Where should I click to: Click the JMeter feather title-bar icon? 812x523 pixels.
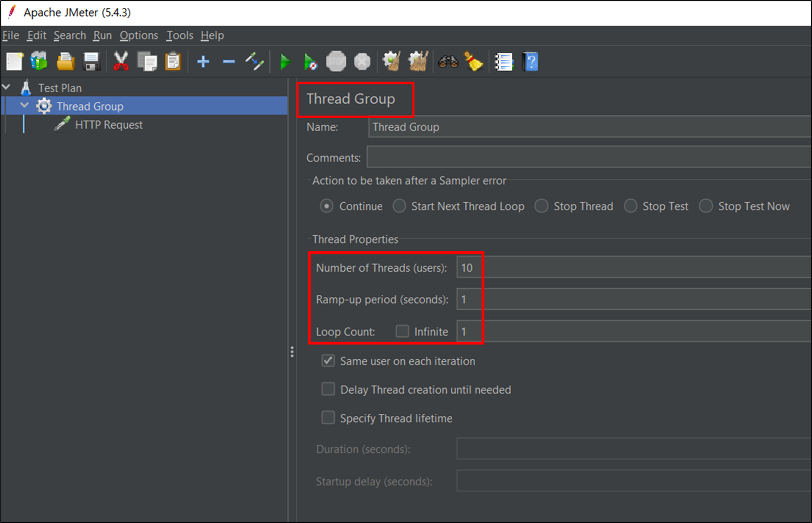12,12
